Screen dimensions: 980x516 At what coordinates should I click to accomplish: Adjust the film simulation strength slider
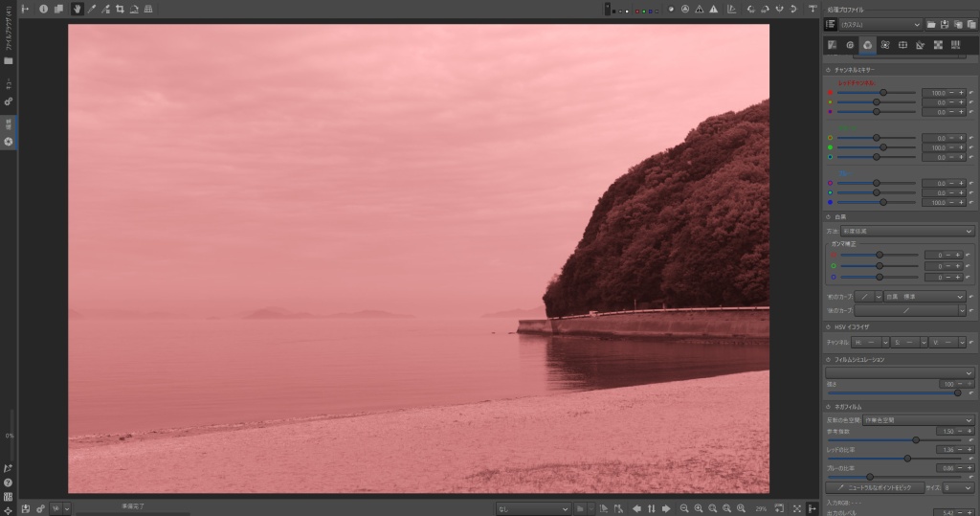coord(895,393)
